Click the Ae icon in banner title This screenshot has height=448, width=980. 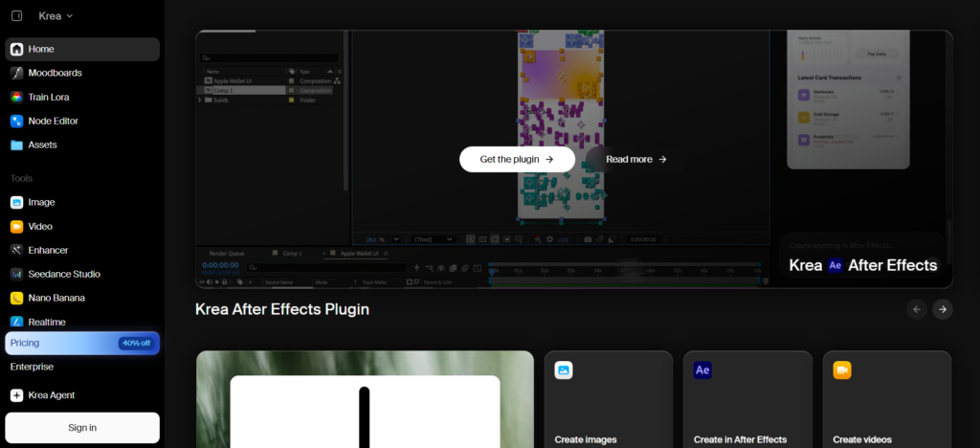pyautogui.click(x=835, y=265)
